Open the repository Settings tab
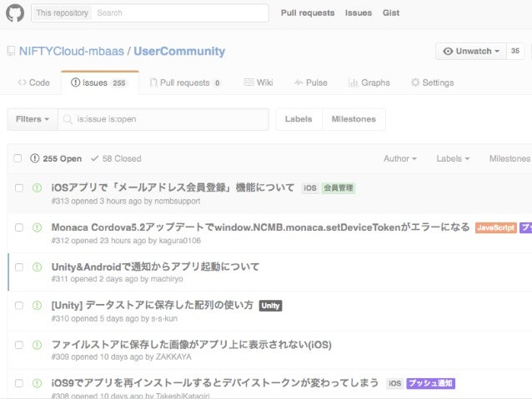Image resolution: width=532 pixels, height=399 pixels. pos(432,82)
